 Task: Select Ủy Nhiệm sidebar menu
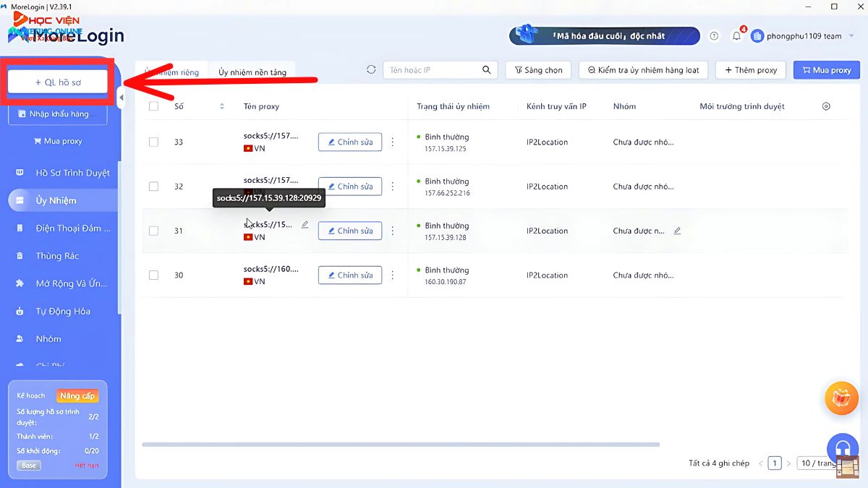tap(63, 200)
